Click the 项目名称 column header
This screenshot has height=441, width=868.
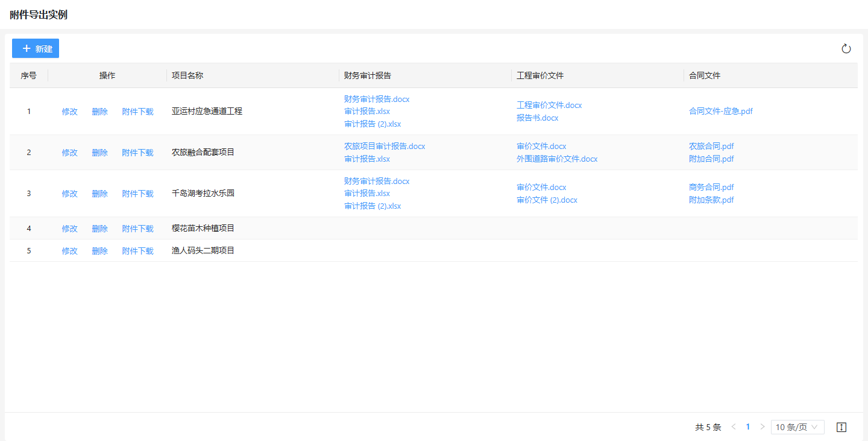(x=187, y=75)
